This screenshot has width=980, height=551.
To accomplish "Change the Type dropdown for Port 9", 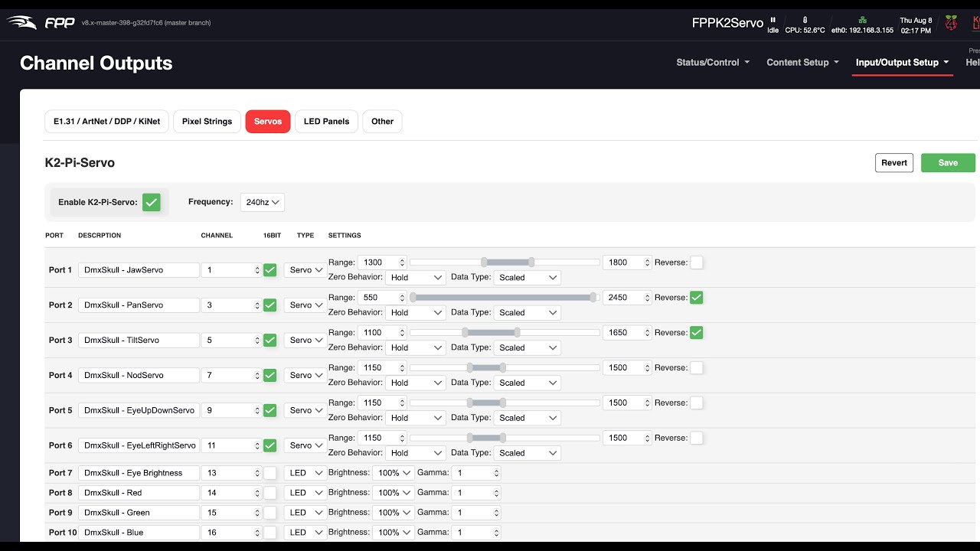I will click(305, 513).
